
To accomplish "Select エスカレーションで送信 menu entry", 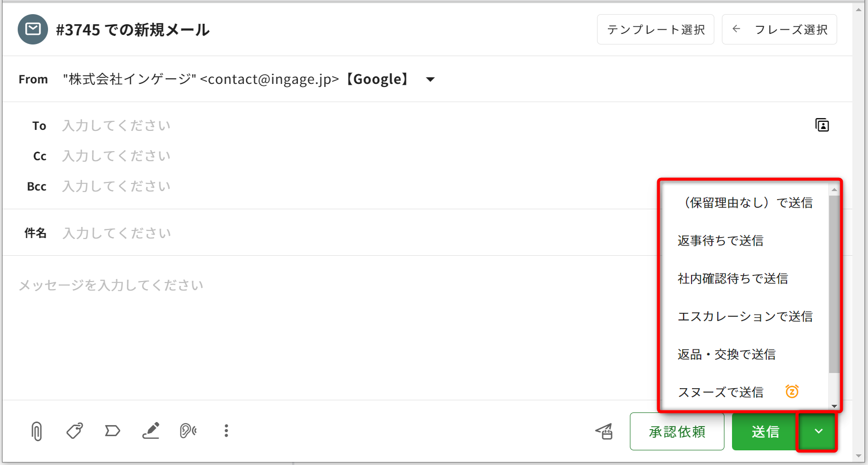I will click(745, 316).
